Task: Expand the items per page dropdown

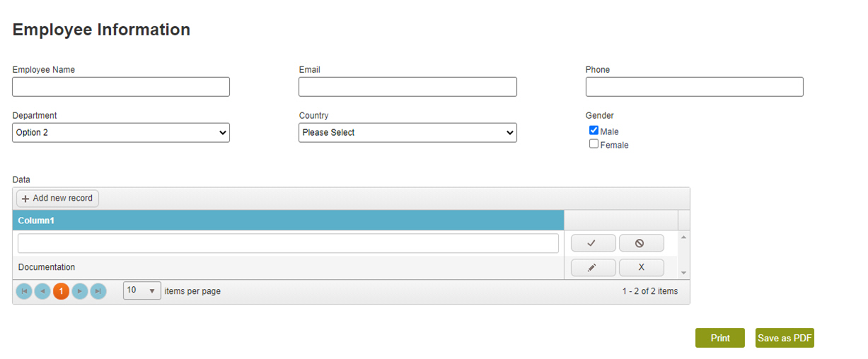Action: pos(142,290)
